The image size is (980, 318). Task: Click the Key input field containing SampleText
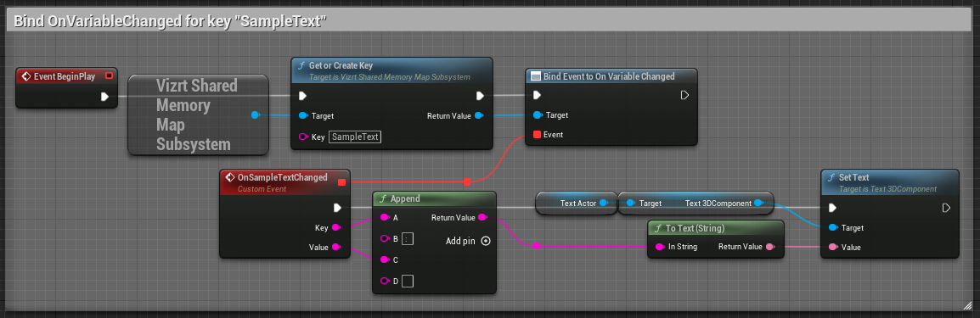355,137
